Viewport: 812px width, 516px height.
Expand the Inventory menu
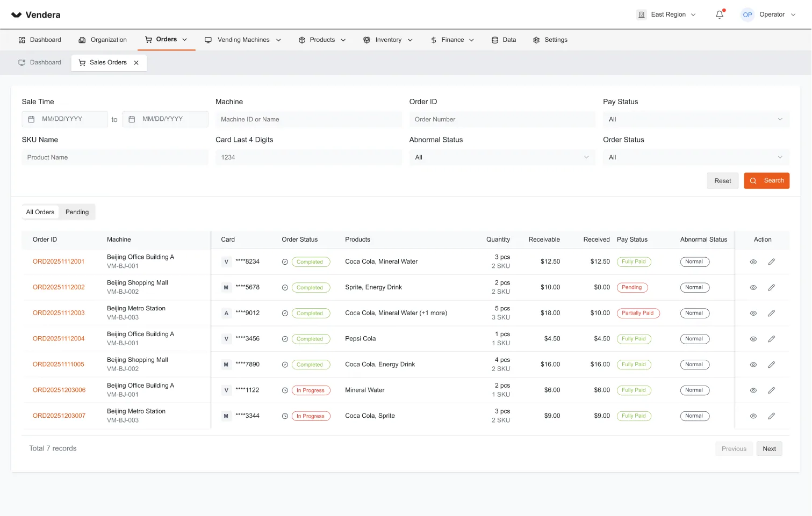tap(388, 40)
